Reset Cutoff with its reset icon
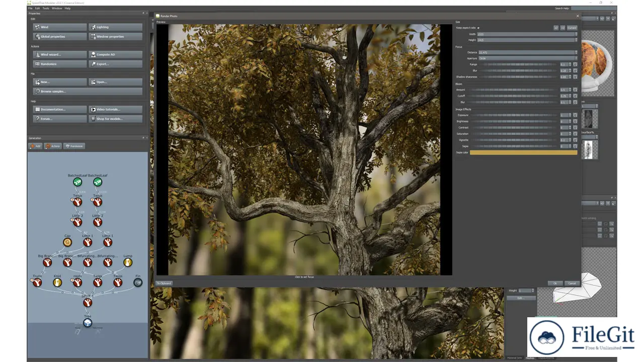The image size is (644, 362). [575, 96]
